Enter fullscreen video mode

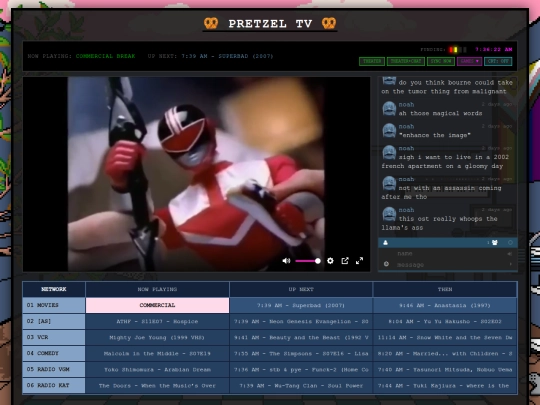coord(359,261)
